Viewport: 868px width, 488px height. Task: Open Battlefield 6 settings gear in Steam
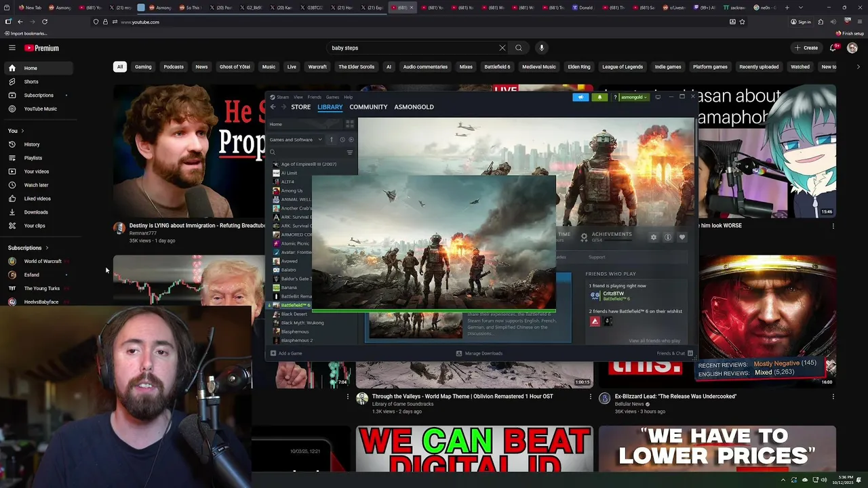click(x=654, y=237)
